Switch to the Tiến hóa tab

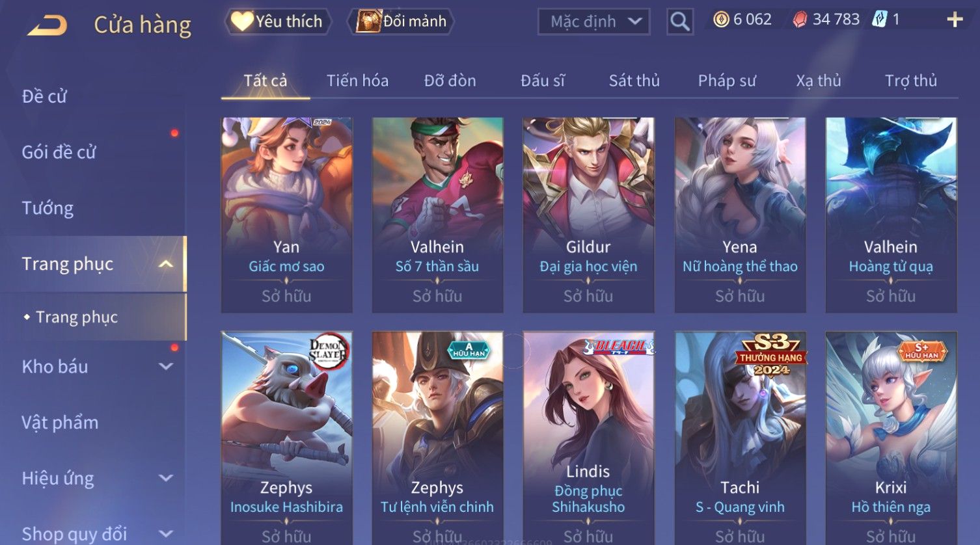357,81
